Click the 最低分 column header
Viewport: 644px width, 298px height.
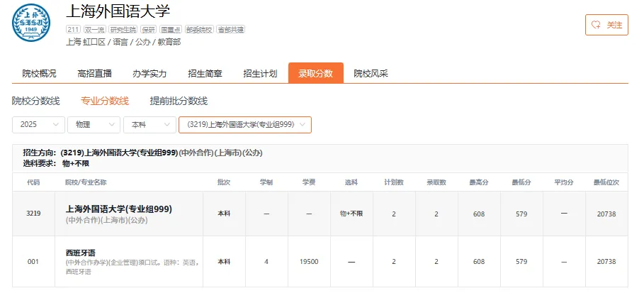521,182
